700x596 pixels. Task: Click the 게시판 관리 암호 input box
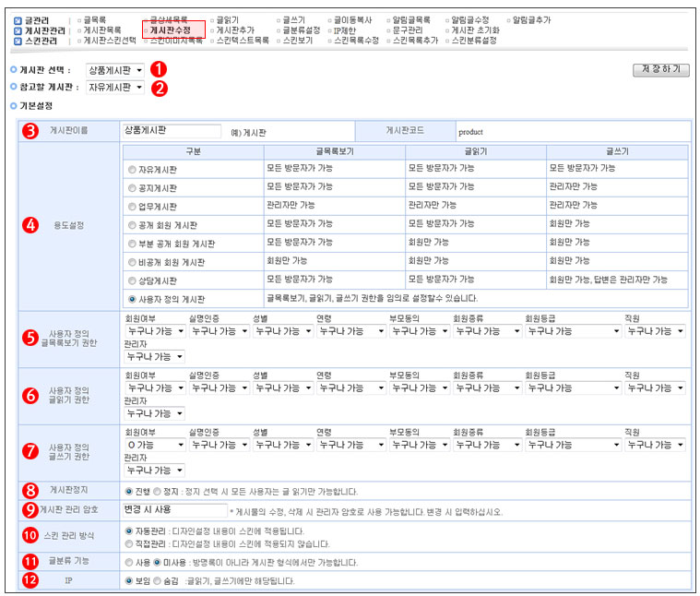pos(174,509)
